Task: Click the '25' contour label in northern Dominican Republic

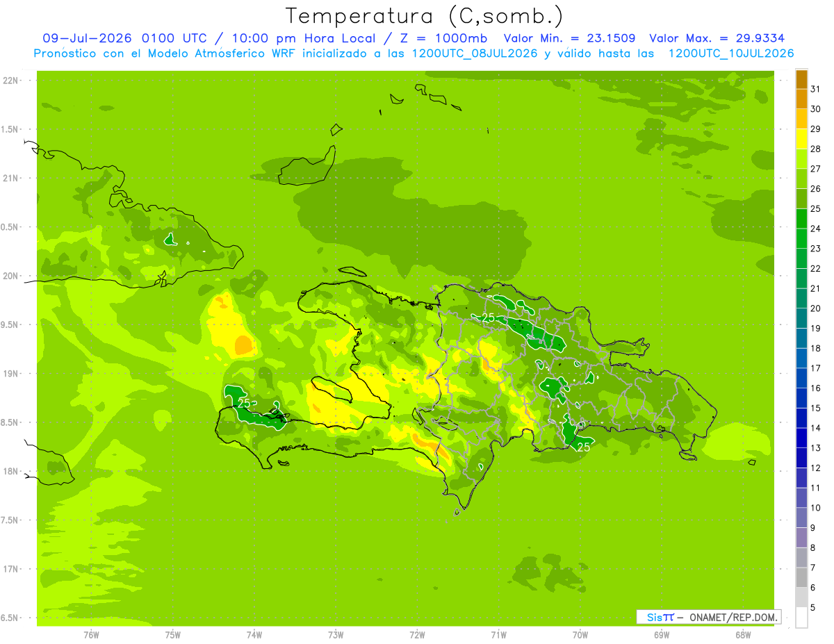Action: coord(488,317)
